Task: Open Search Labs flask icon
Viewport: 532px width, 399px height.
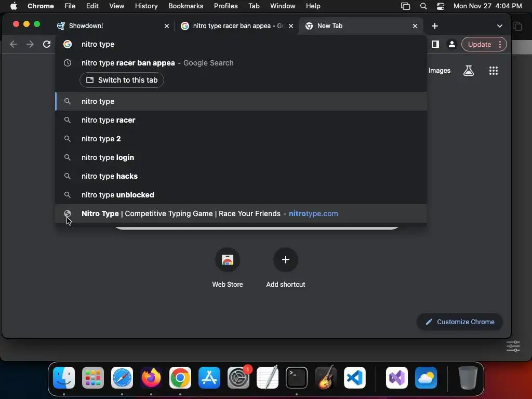Action: click(x=469, y=71)
